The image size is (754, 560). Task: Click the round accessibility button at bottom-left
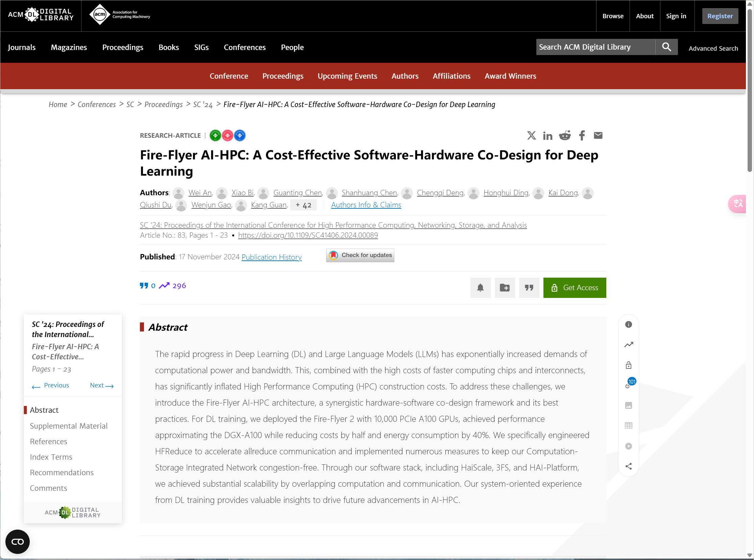(x=18, y=542)
